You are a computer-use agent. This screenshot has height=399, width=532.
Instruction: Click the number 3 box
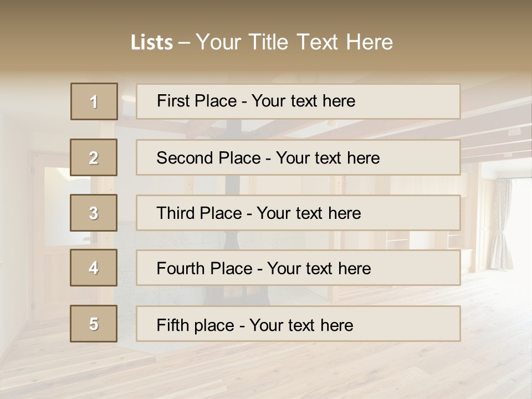94,213
